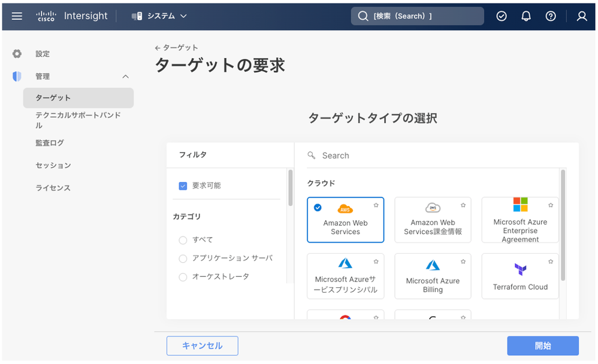598x364 pixels.
Task: Select Amazon Web Services課金情報 card
Action: [433, 220]
